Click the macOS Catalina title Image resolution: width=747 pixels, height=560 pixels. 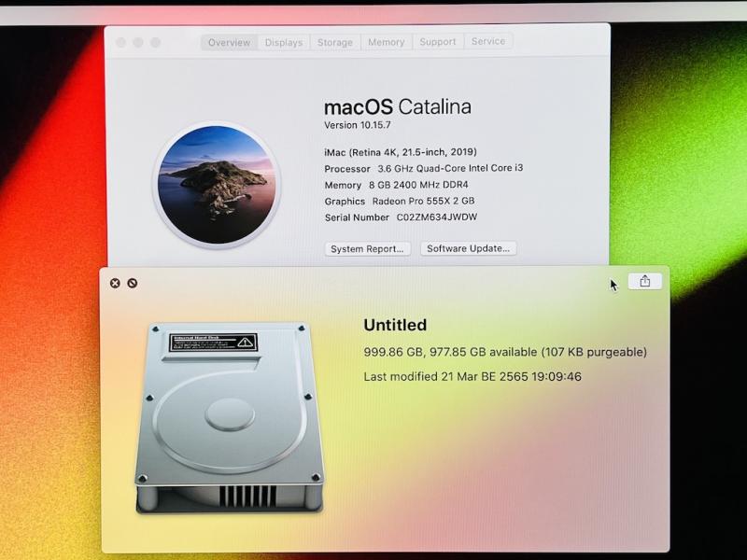pyautogui.click(x=398, y=107)
